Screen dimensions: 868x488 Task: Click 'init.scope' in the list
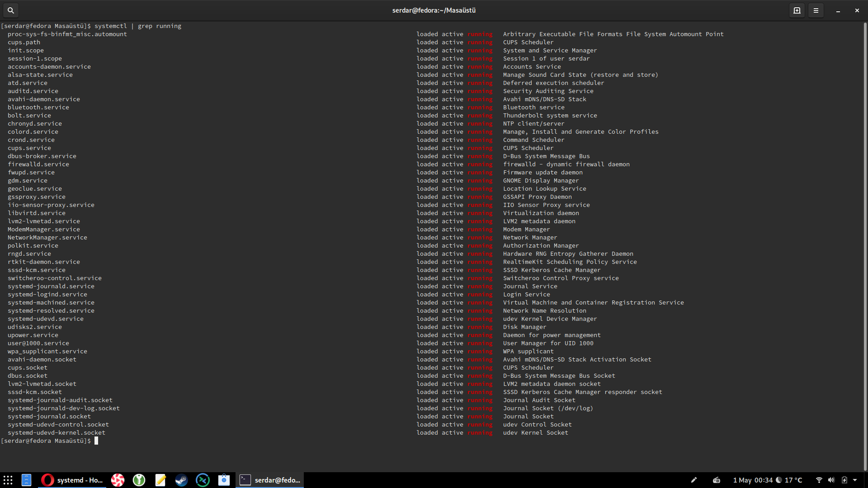pyautogui.click(x=26, y=51)
